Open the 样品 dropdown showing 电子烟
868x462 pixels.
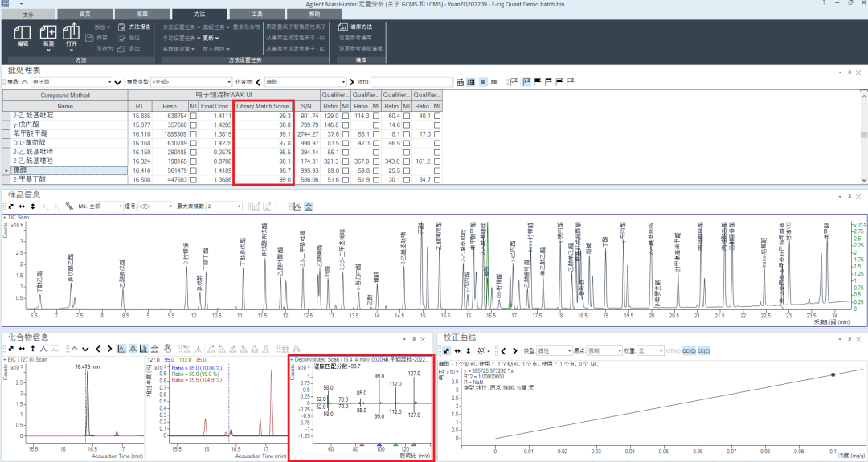72,82
